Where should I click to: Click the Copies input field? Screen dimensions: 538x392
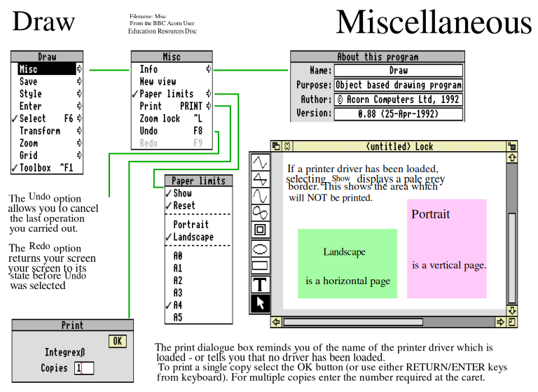click(x=84, y=368)
